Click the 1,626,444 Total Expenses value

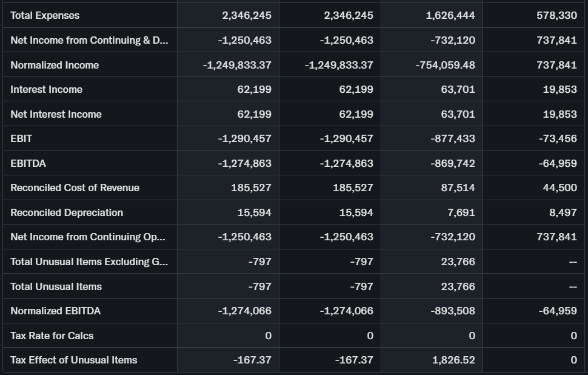452,15
